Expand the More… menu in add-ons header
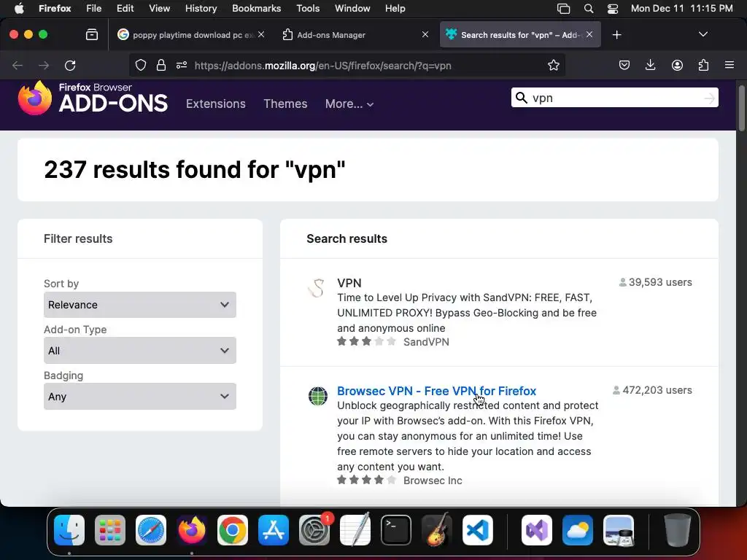 pyautogui.click(x=349, y=104)
